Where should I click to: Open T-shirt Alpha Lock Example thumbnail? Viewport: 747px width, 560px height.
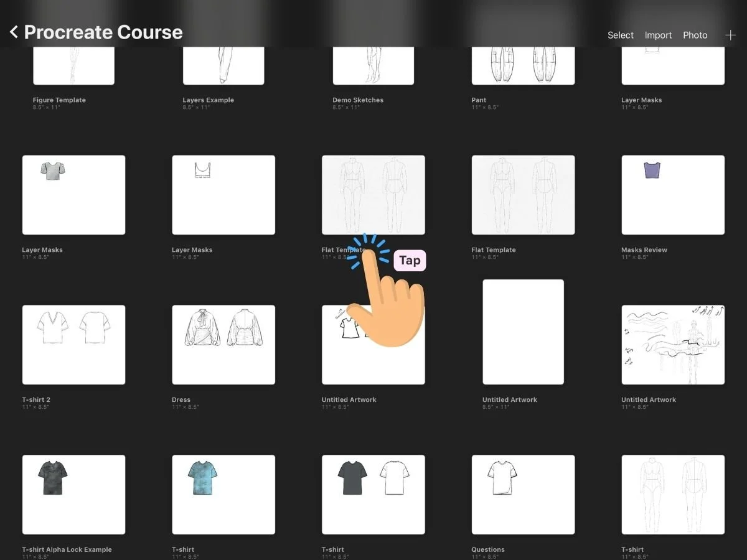(x=73, y=495)
